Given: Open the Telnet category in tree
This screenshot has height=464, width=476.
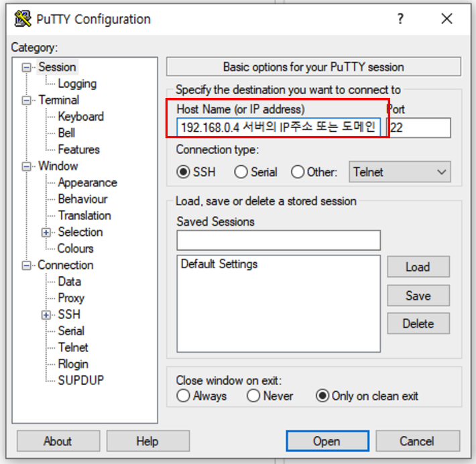Looking at the screenshot, I should 73,347.
